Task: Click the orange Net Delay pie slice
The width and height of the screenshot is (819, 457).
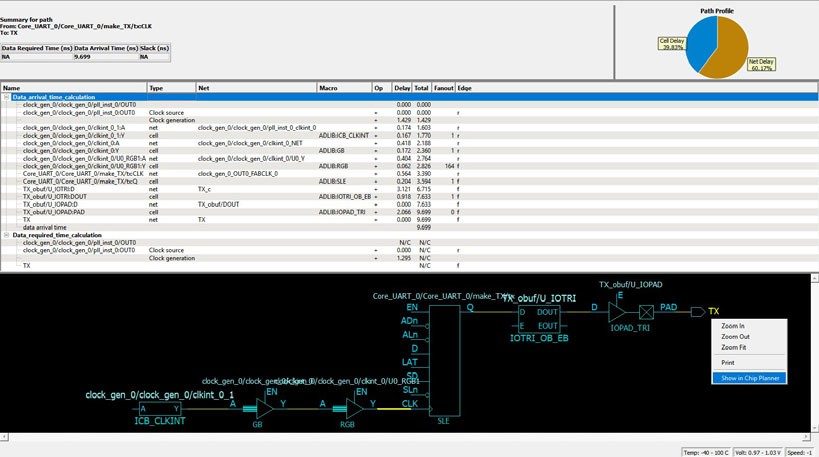Action: 730,50
